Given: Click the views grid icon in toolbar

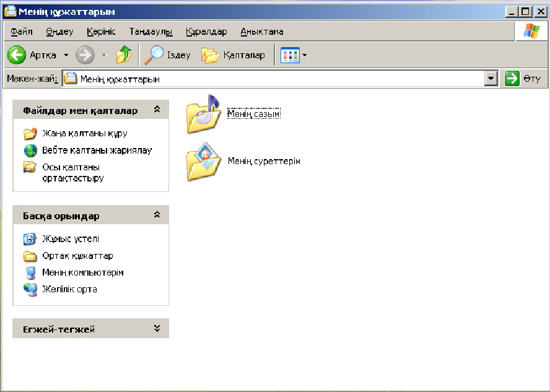Looking at the screenshot, I should click(x=290, y=55).
